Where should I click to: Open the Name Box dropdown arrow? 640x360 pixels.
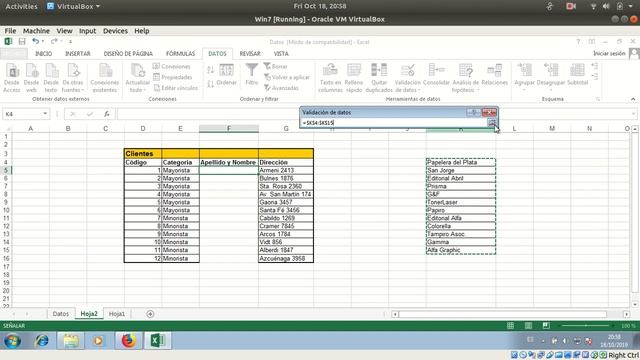pos(45,114)
